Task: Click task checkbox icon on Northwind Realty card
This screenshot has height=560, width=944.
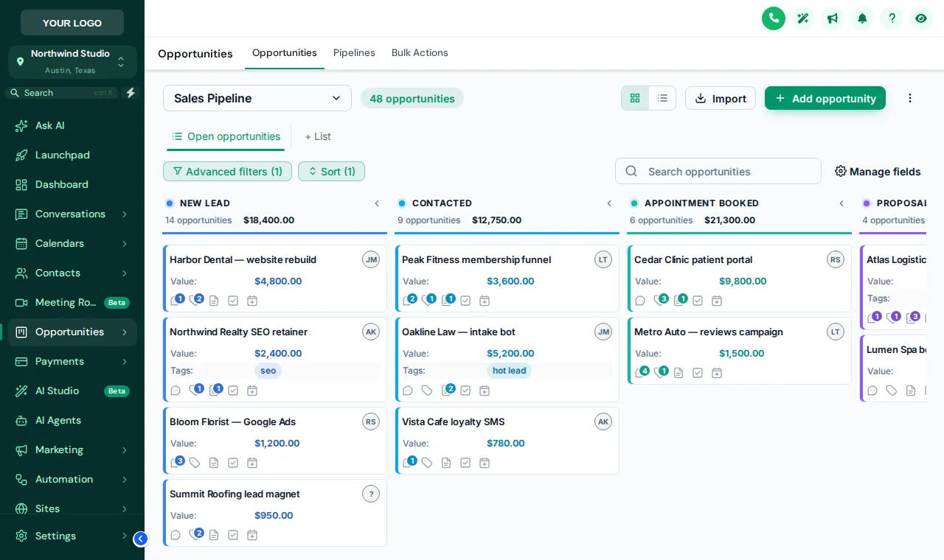Action: click(x=233, y=391)
